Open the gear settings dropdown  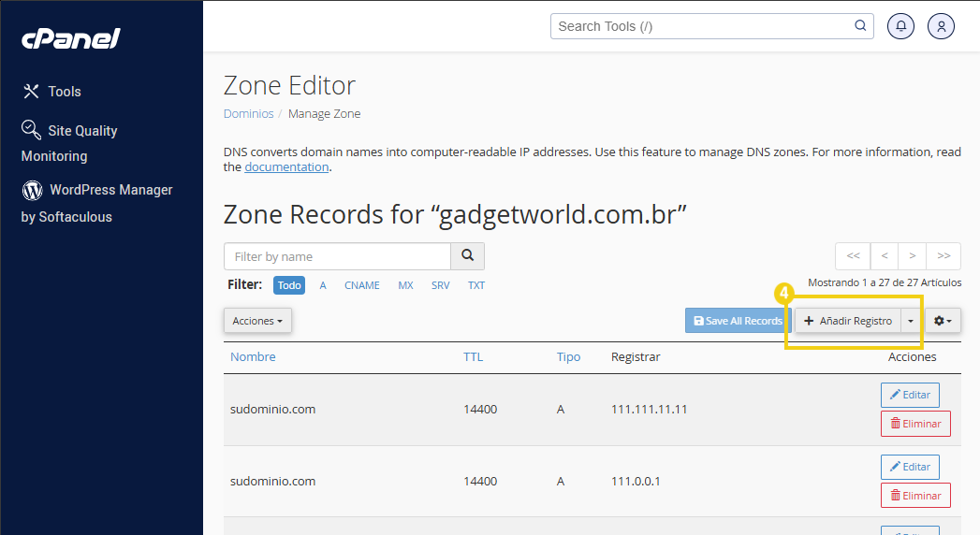click(x=943, y=320)
